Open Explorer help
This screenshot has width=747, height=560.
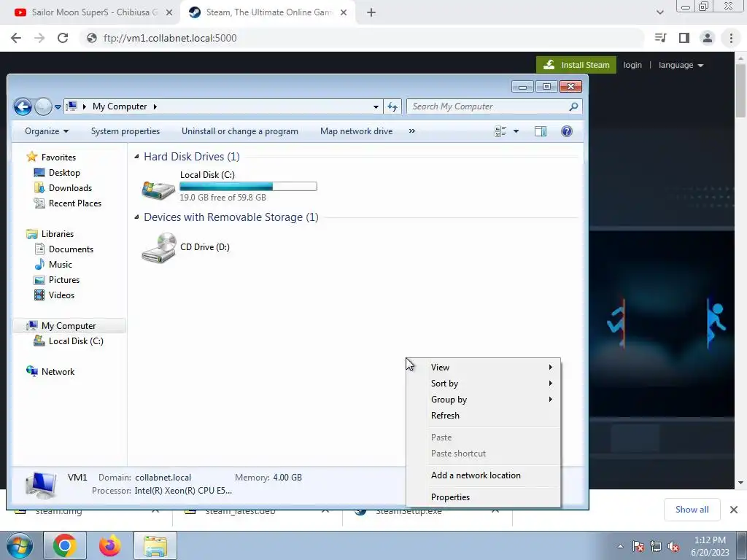pyautogui.click(x=566, y=131)
